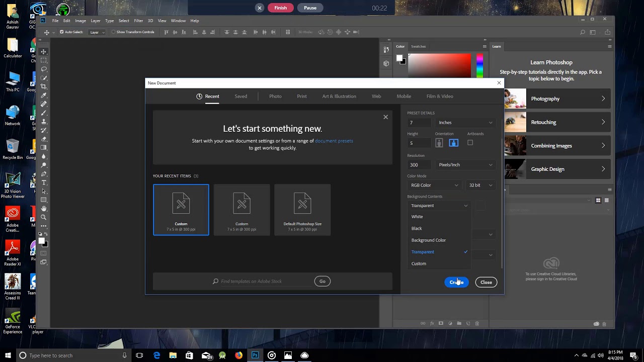
Task: Click the Find templates on Adobe Stock field
Action: (262, 282)
